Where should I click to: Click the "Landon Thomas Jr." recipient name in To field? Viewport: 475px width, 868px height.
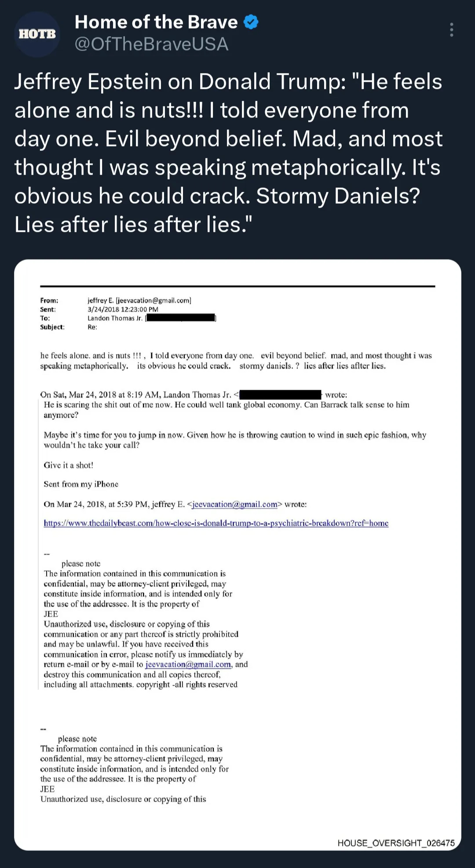(x=115, y=318)
